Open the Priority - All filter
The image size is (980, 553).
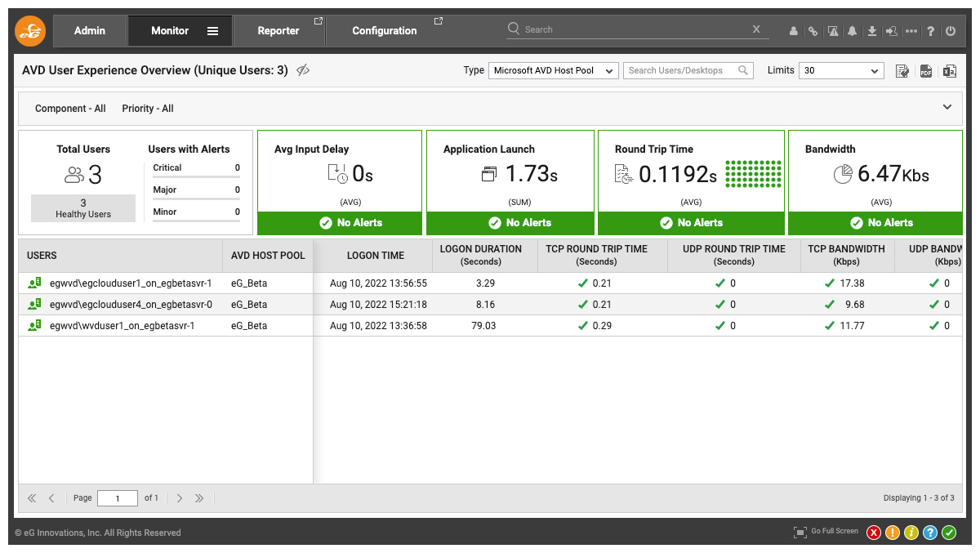[148, 109]
